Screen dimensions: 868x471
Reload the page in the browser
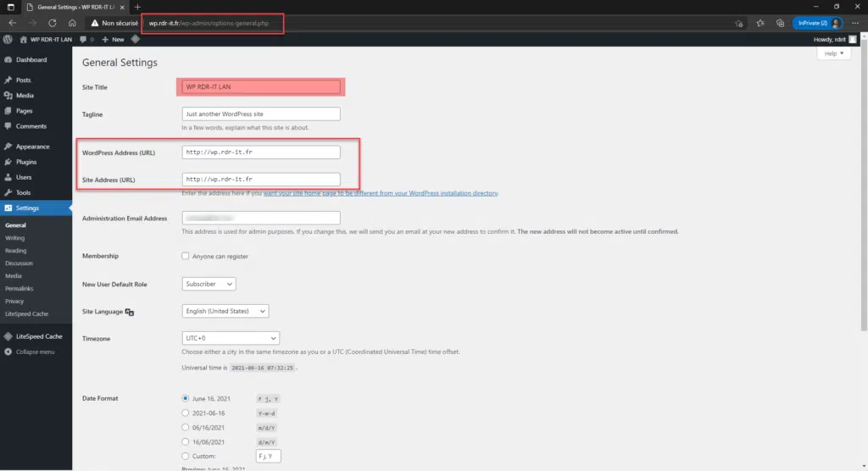(52, 23)
